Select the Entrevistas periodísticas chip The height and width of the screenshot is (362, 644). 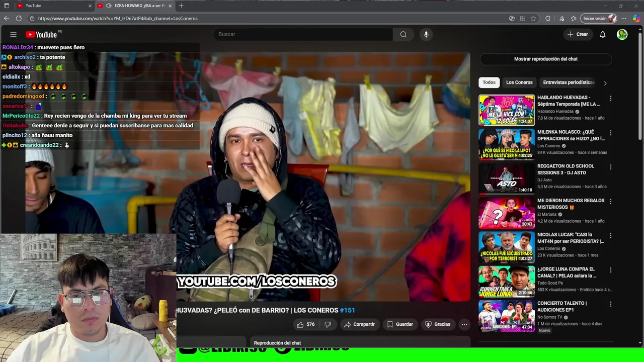pos(569,82)
